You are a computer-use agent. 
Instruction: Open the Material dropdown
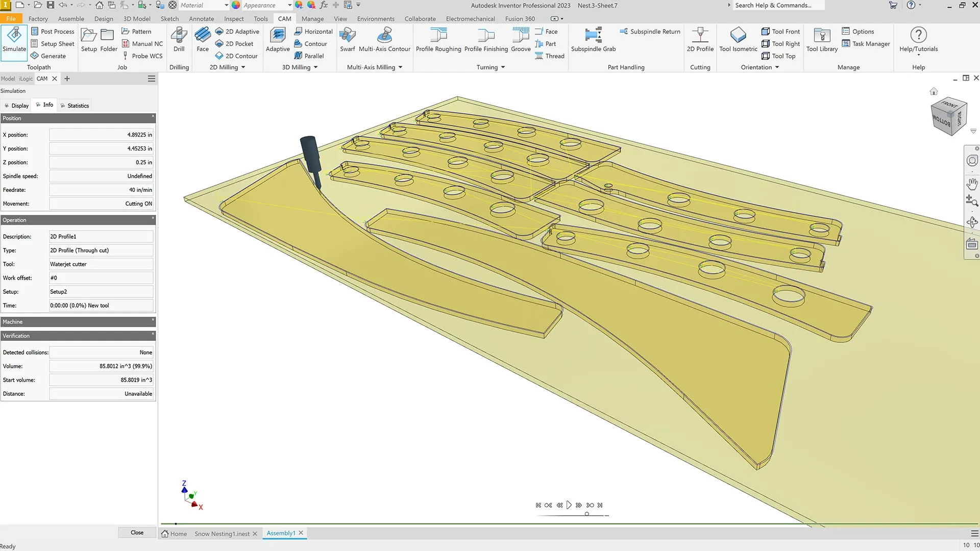tap(203, 5)
